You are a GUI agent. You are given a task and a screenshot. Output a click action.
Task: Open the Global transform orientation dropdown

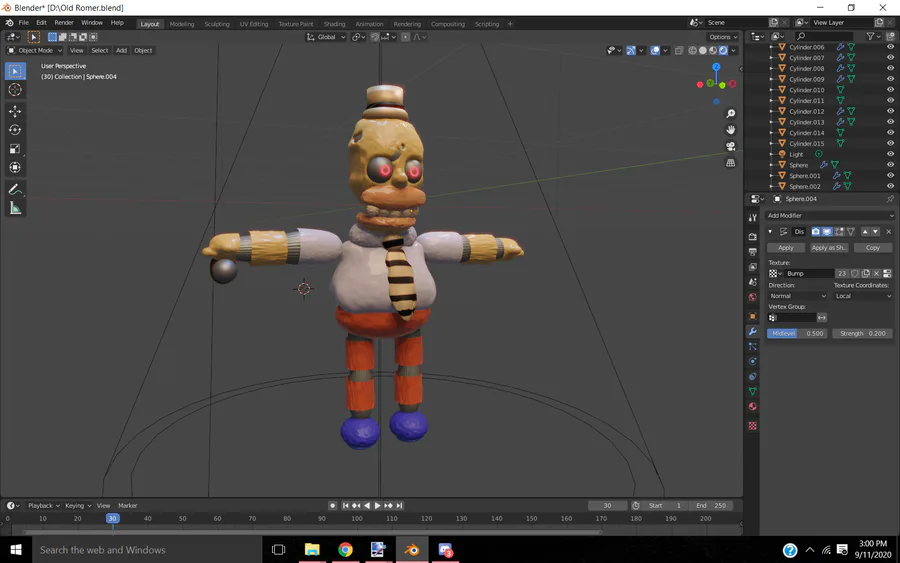coord(326,37)
